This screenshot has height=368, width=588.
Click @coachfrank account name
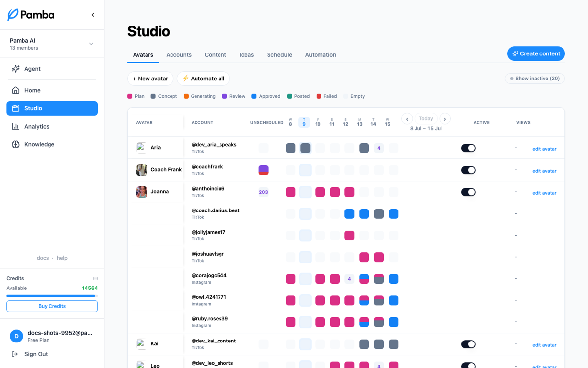coord(207,167)
